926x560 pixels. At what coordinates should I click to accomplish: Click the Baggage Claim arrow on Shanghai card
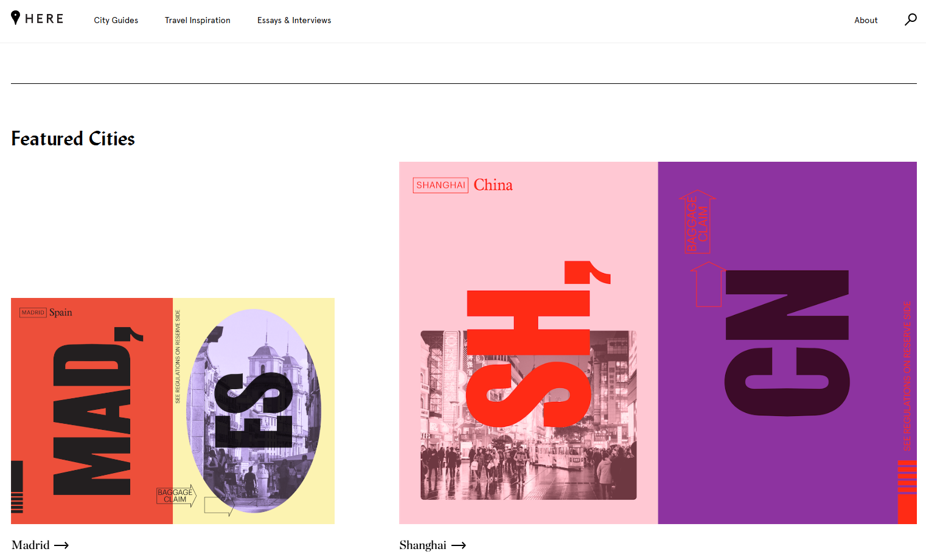pos(697,222)
